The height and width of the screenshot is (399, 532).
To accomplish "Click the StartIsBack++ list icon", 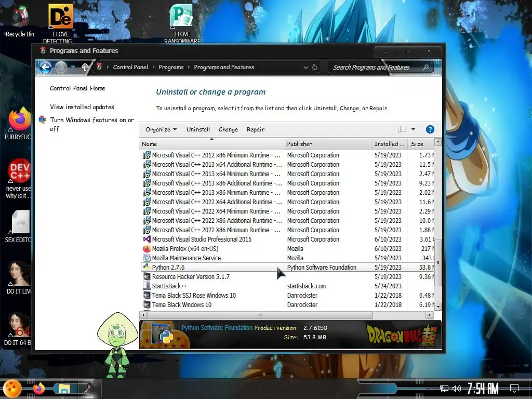I will pyautogui.click(x=147, y=286).
